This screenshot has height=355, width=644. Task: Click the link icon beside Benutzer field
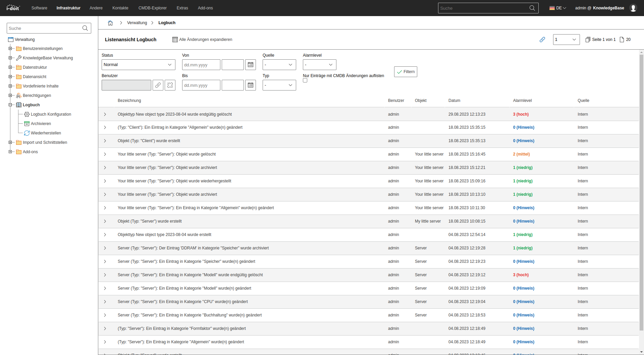tap(158, 85)
